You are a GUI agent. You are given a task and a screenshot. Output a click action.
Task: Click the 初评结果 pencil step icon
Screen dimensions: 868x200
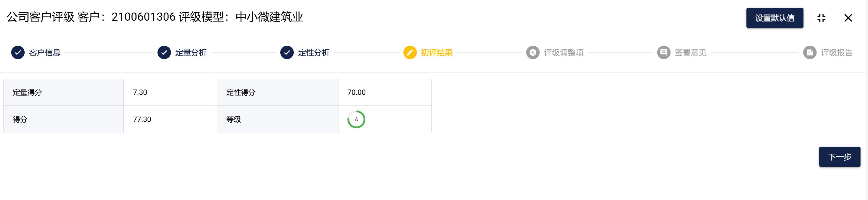[410, 52]
